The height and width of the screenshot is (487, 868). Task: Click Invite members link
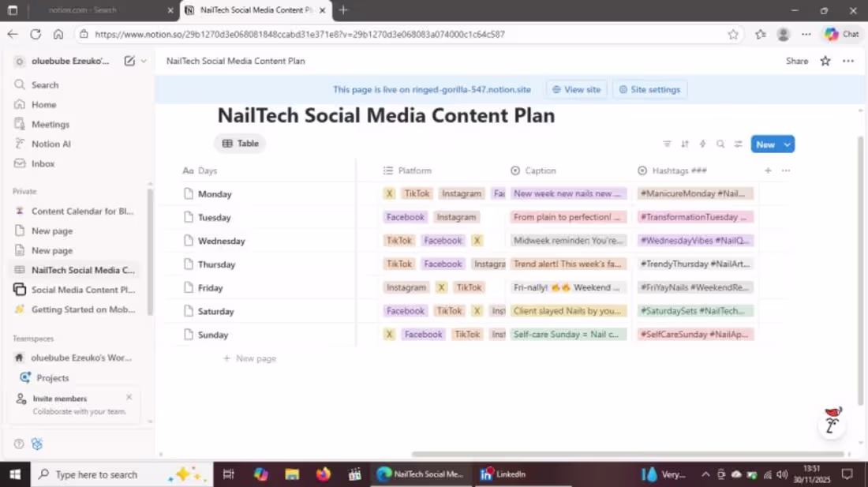tap(60, 399)
